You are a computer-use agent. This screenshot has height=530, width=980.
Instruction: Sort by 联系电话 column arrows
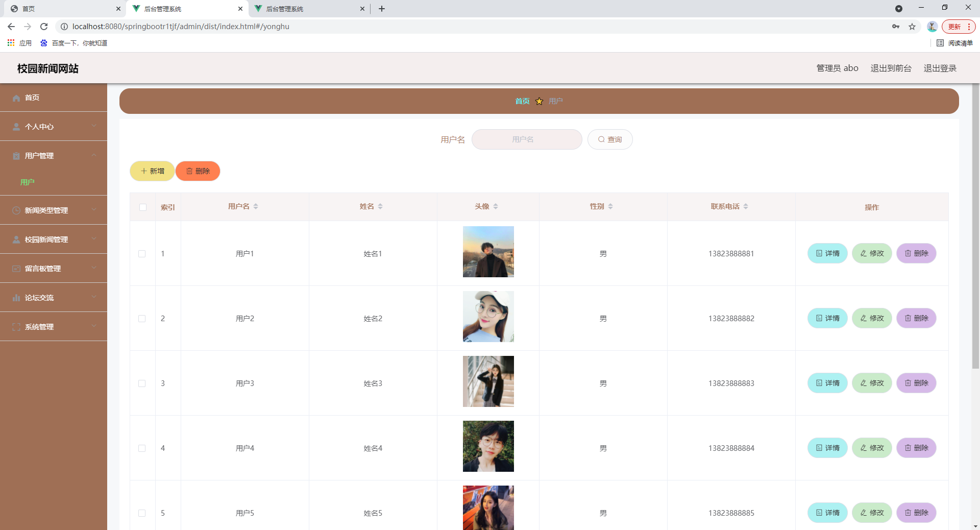point(746,206)
